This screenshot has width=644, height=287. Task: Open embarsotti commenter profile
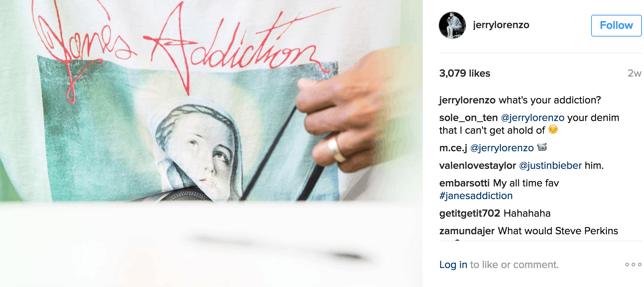point(464,183)
